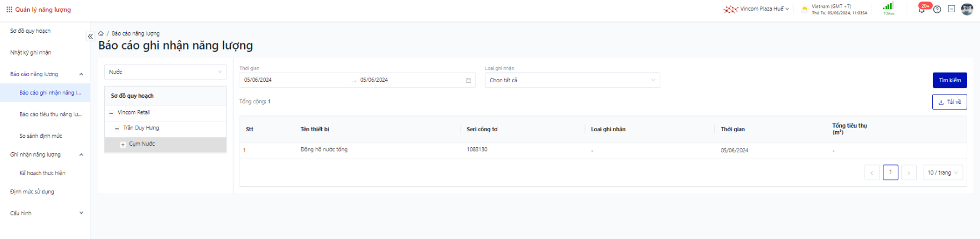This screenshot has height=239, width=980.
Task: Click the network signal strength indicator
Action: coord(888,7)
